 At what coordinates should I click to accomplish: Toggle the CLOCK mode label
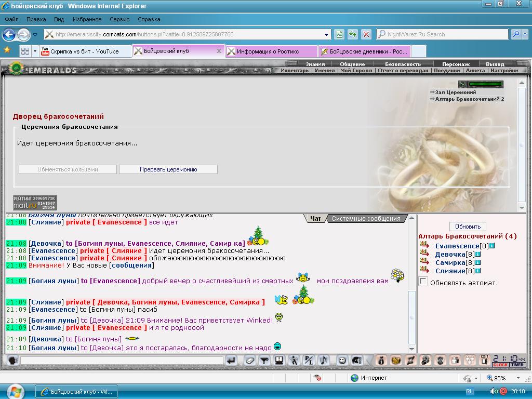pyautogui.click(x=500, y=365)
